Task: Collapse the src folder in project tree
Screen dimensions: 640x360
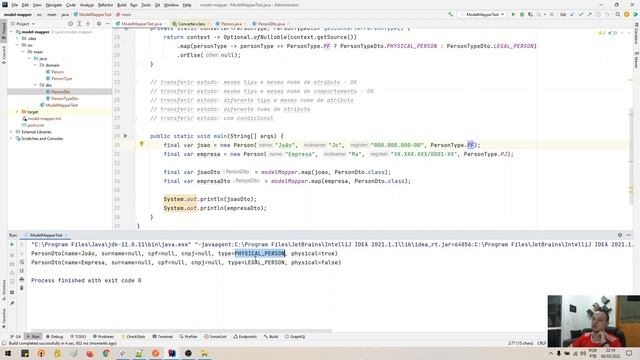Action: [18, 45]
